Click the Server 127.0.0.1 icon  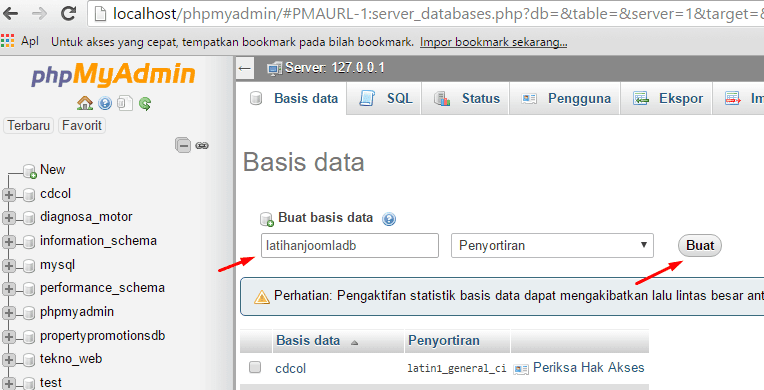[x=274, y=68]
